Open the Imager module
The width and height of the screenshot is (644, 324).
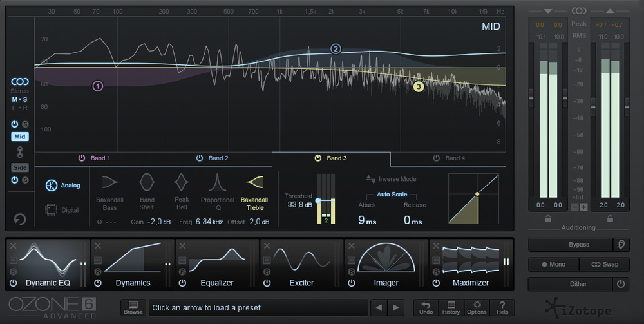(386, 264)
